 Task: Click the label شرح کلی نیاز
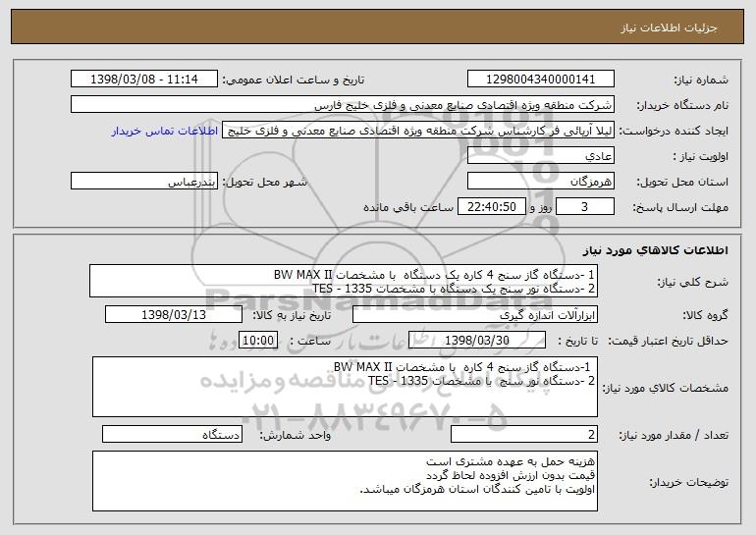[693, 282]
